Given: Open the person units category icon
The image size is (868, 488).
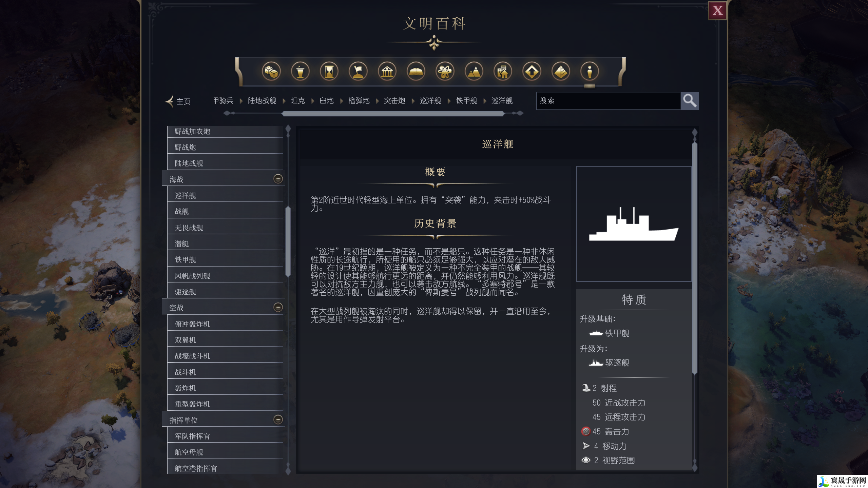Looking at the screenshot, I should 590,72.
